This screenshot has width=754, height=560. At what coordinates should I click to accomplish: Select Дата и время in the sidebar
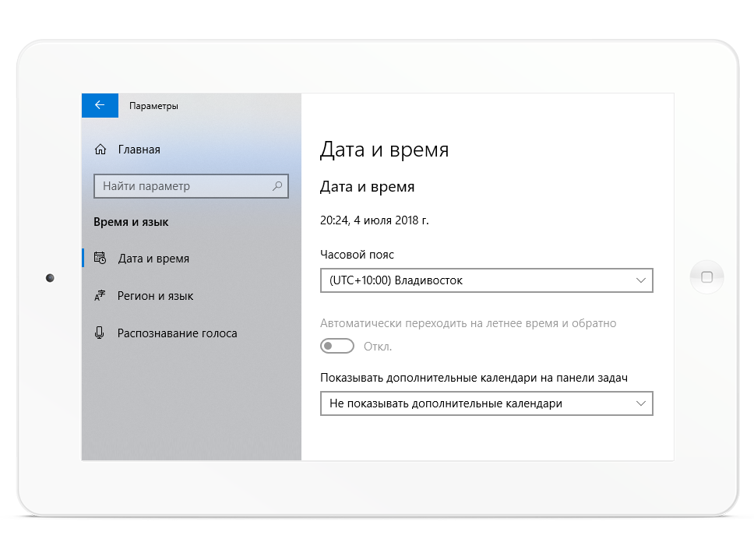pyautogui.click(x=153, y=259)
